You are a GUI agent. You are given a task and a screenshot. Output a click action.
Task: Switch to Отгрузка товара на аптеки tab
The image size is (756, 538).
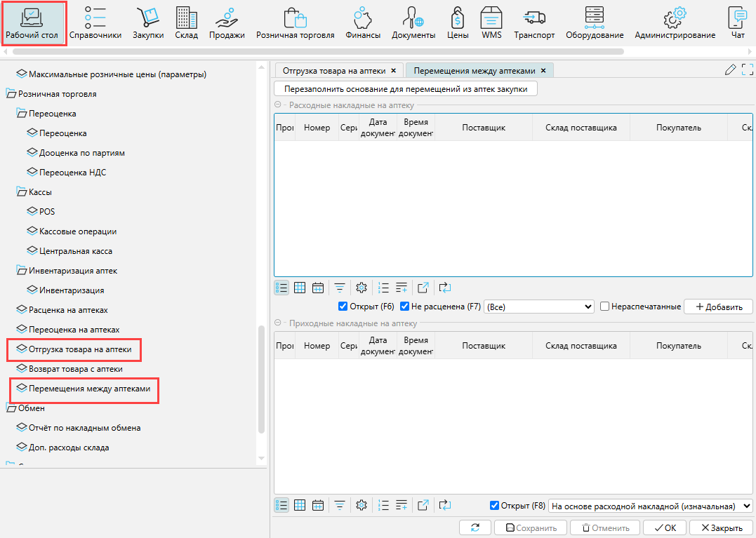coord(334,71)
